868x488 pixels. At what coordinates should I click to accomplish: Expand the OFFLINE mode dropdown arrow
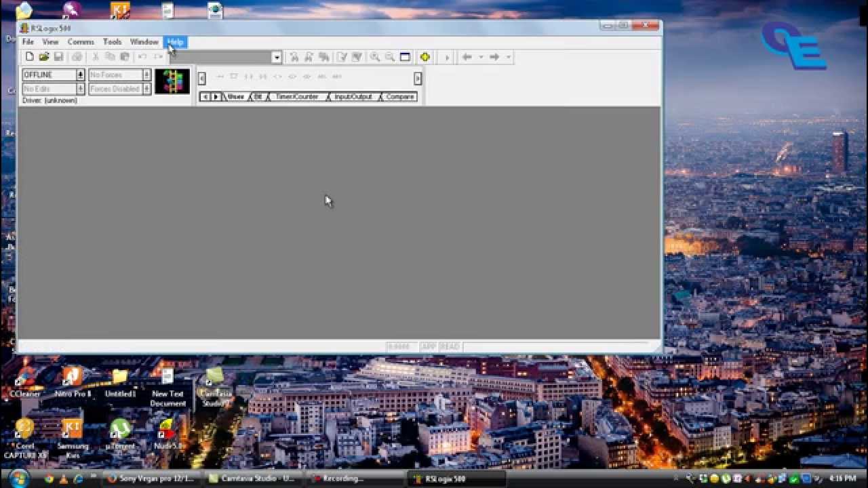click(81, 75)
